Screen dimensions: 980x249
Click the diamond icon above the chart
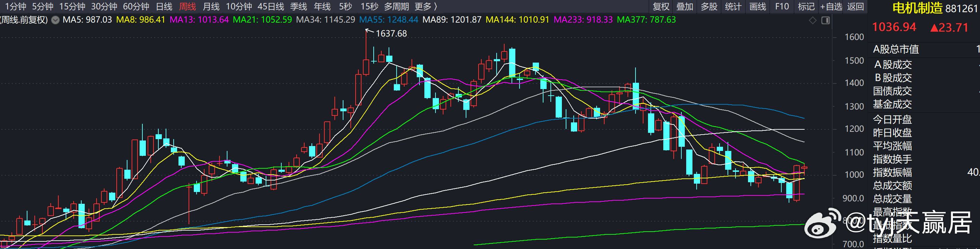[x=813, y=20]
